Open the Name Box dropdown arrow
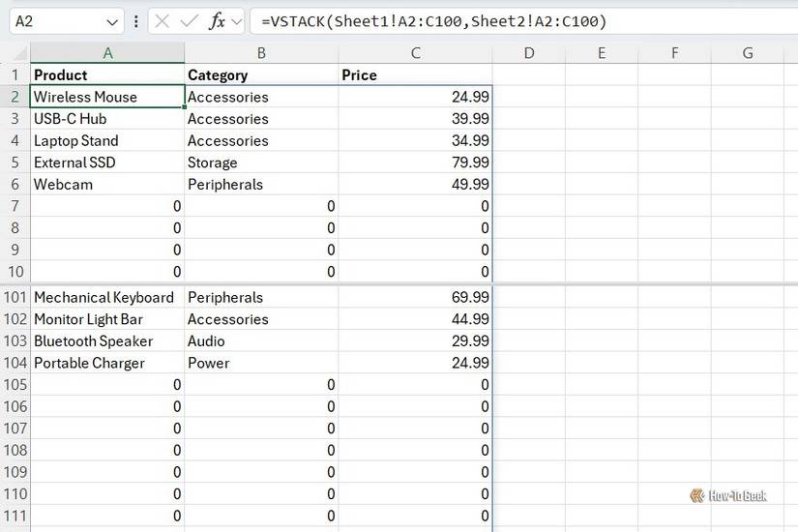798x532 pixels. coord(112,22)
